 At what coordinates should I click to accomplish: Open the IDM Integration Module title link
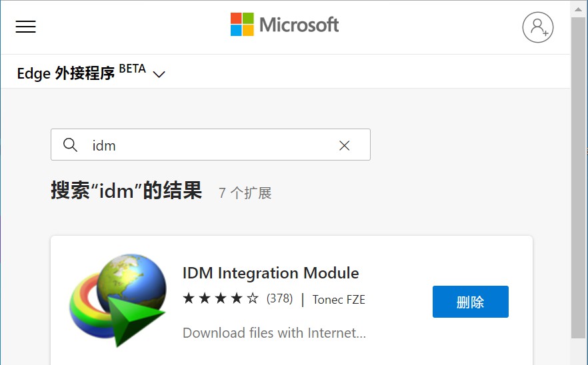[271, 273]
